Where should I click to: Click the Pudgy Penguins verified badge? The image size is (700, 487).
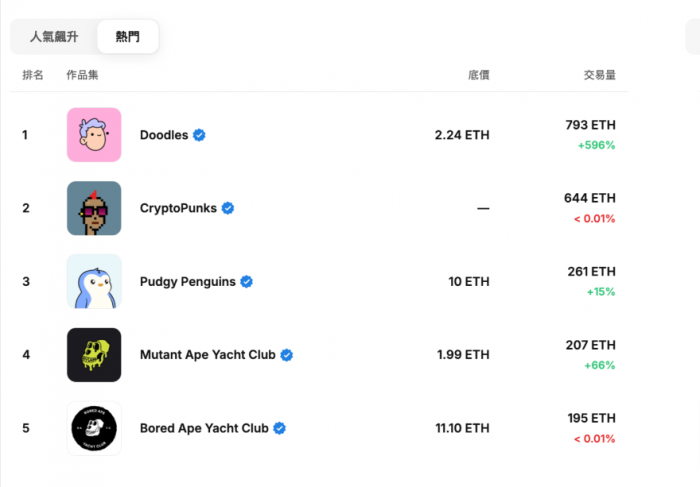[246, 282]
